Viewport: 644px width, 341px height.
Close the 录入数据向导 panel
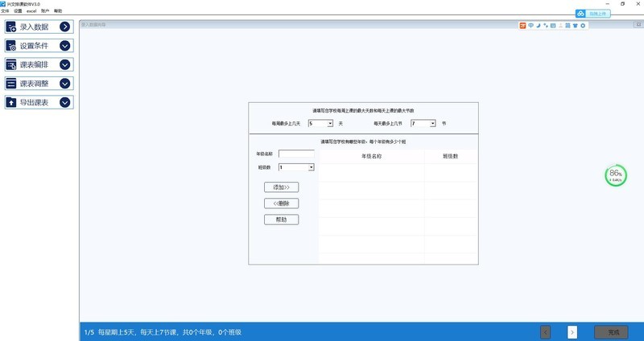(638, 25)
